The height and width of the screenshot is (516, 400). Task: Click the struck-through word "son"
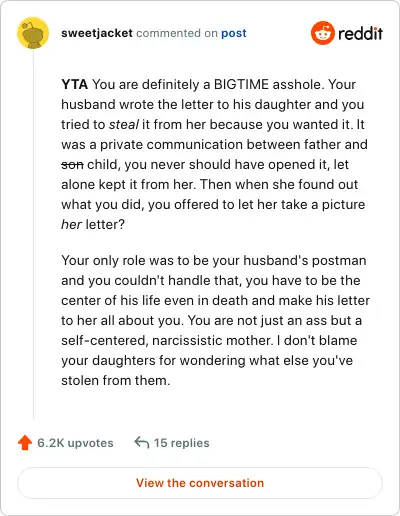(72, 164)
